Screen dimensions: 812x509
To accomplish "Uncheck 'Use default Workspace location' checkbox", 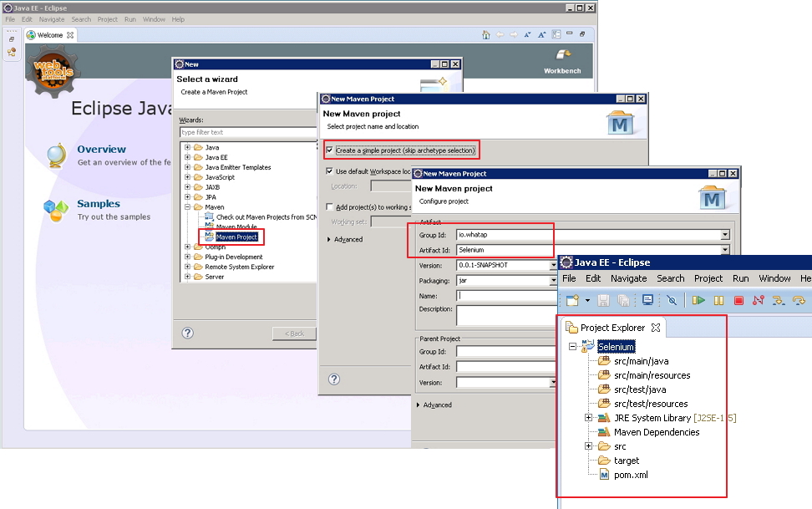I will (329, 171).
